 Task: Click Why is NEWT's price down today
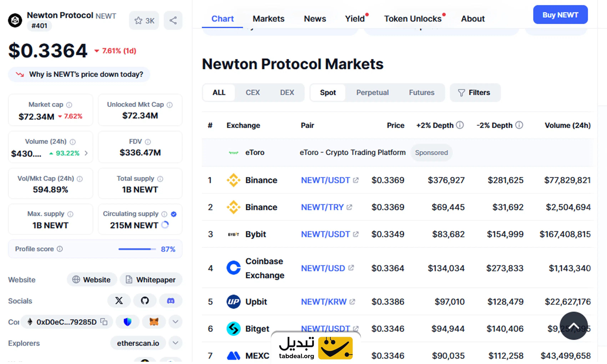coord(79,74)
